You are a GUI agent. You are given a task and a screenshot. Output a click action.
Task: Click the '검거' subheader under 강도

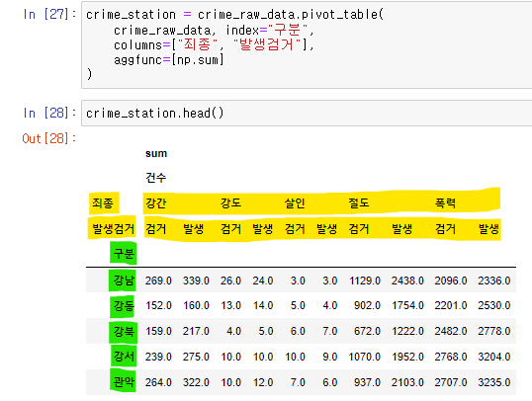click(x=230, y=229)
